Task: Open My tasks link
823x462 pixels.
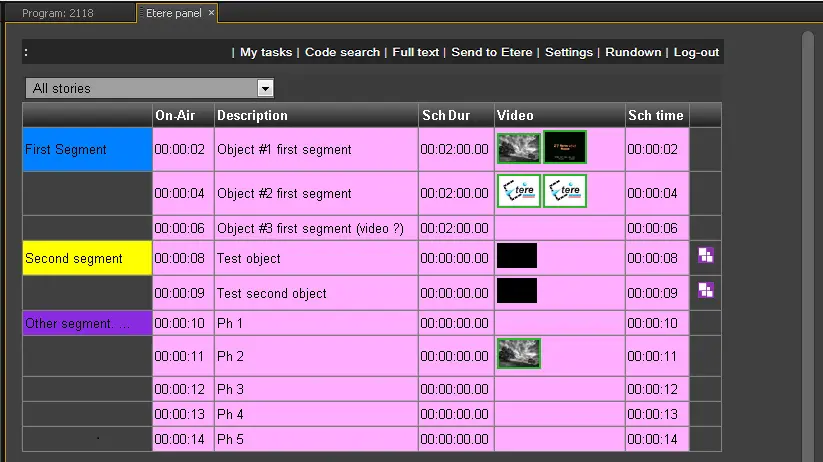Action: coord(266,52)
